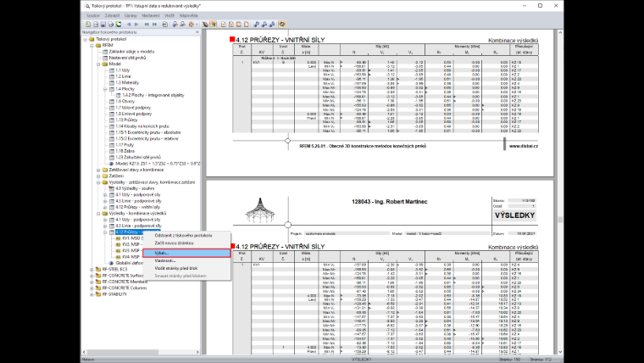
Task: Jump to last page toolbar icon
Action: point(154,25)
